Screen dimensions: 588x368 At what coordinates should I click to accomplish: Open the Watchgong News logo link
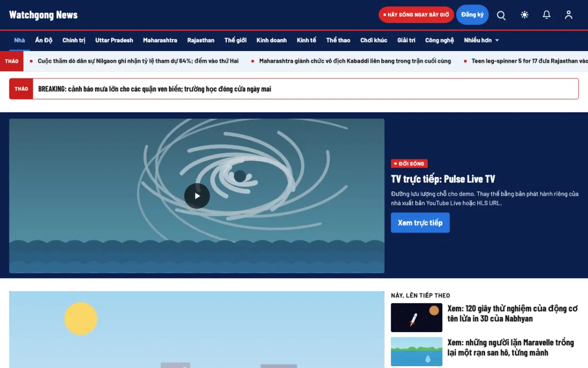[44, 15]
